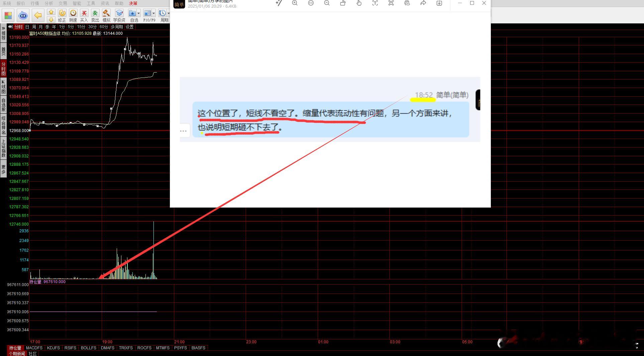Switch to the 日 daily period tab
Screen dimensions: 644x356
[x=27, y=27]
